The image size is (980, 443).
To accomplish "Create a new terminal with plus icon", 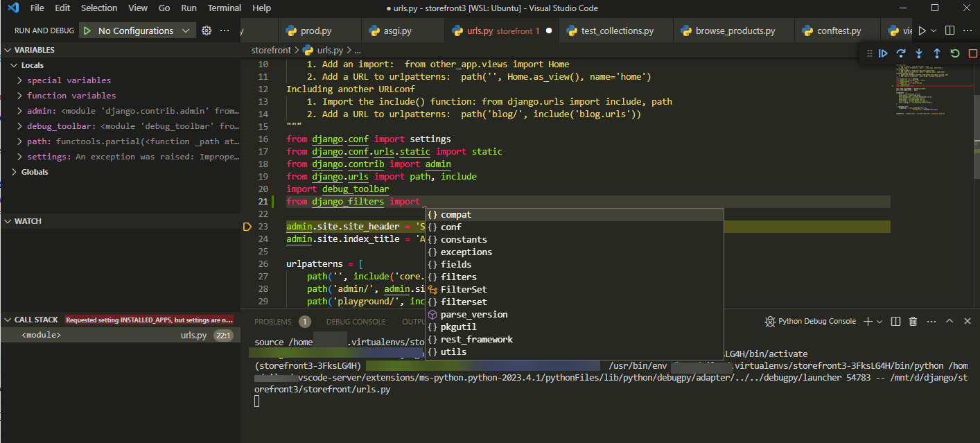I will pos(868,321).
